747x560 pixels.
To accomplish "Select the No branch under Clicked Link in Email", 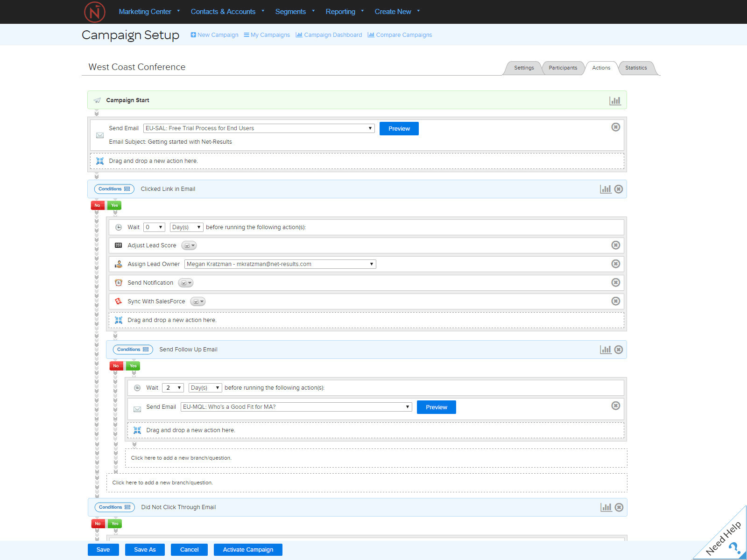I will (x=98, y=205).
